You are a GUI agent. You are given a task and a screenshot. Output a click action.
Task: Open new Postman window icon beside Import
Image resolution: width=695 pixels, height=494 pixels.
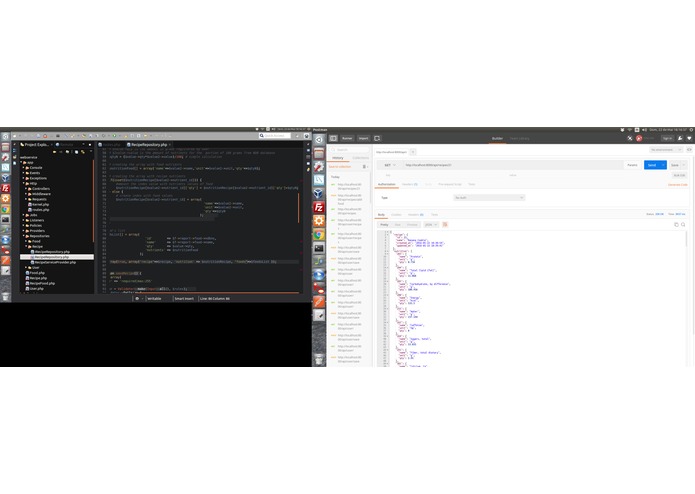click(377, 138)
